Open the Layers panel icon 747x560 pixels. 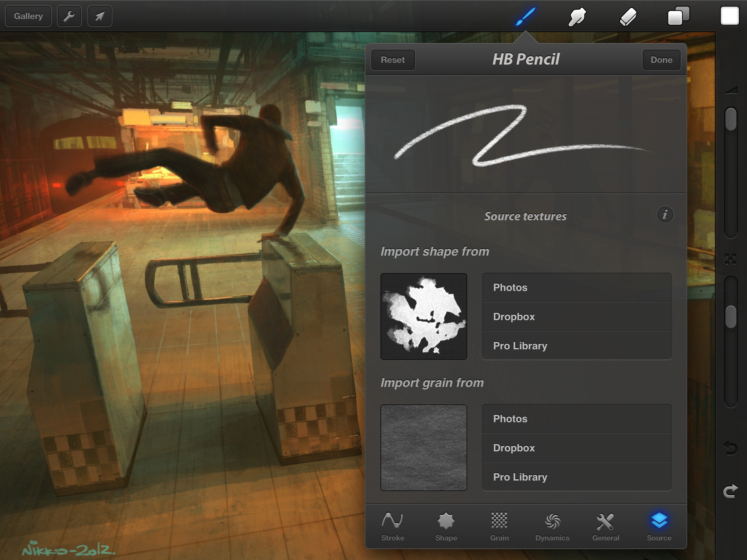tap(678, 16)
